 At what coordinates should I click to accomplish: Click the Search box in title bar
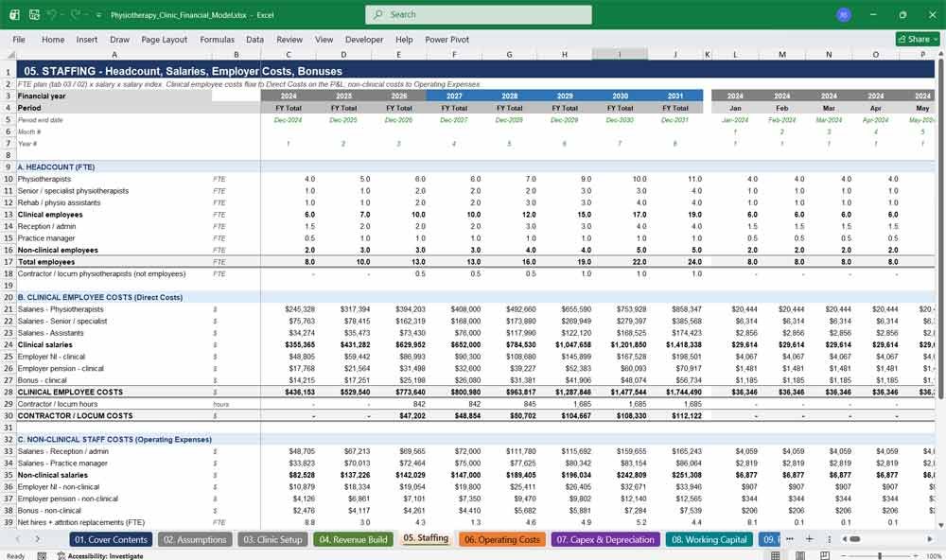478,14
